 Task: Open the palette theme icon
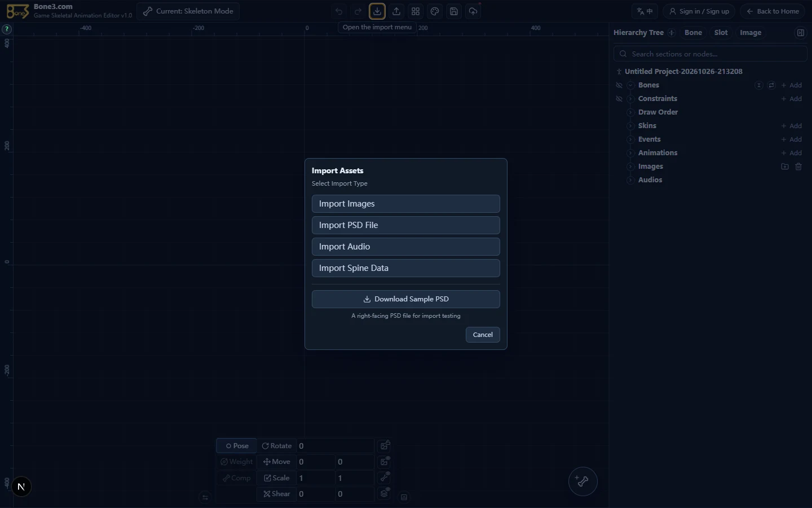[x=435, y=11]
